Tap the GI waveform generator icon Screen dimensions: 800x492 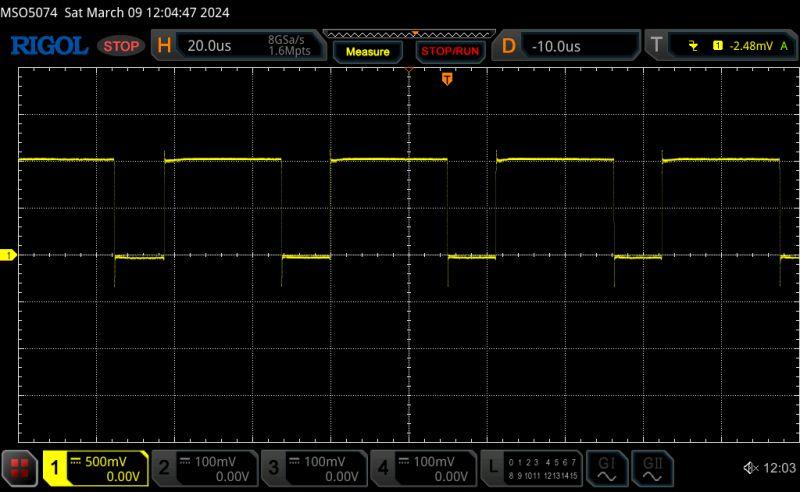click(606, 468)
